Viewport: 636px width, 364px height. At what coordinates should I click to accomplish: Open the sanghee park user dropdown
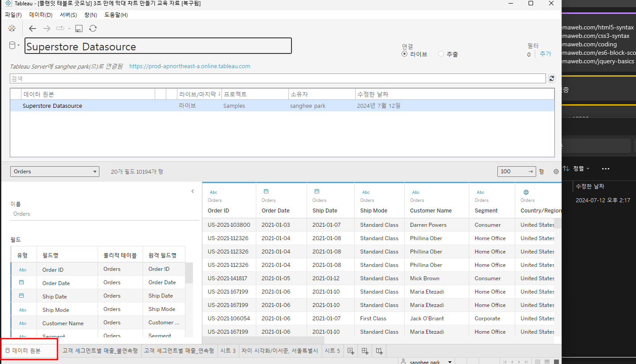click(450, 362)
